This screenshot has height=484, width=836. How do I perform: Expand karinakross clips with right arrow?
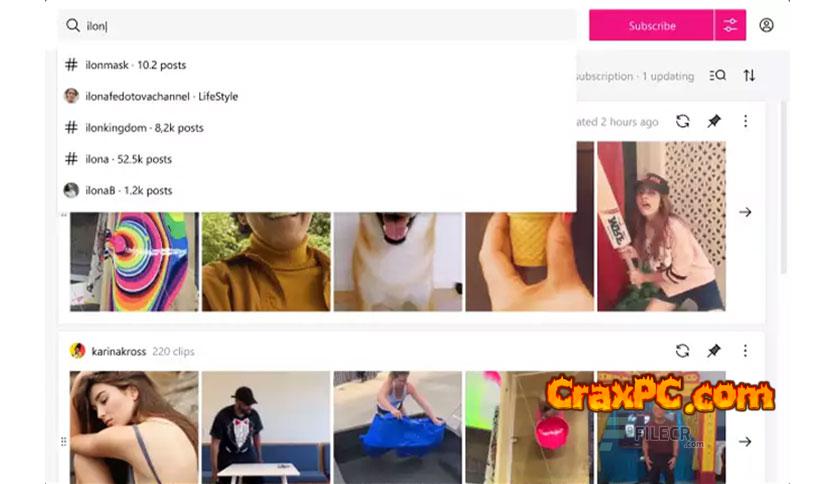point(745,441)
